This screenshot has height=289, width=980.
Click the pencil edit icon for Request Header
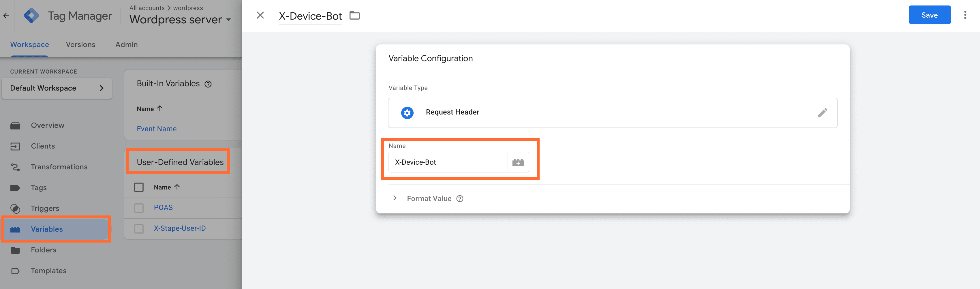point(822,112)
